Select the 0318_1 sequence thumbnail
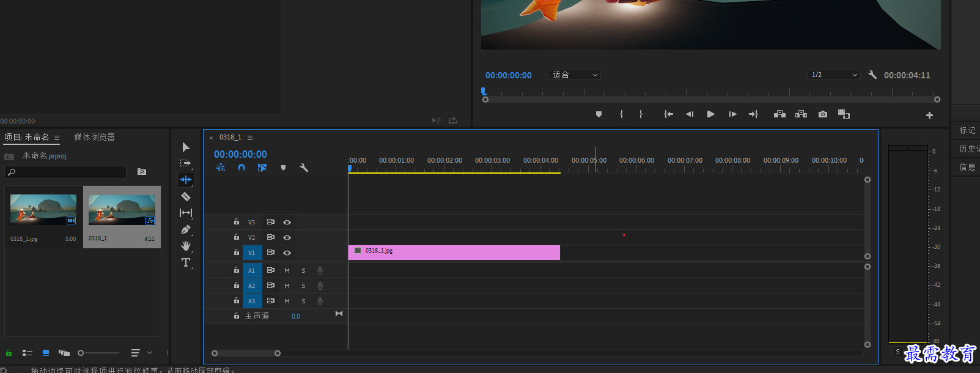Screen dimensions: 980x373 [122, 210]
